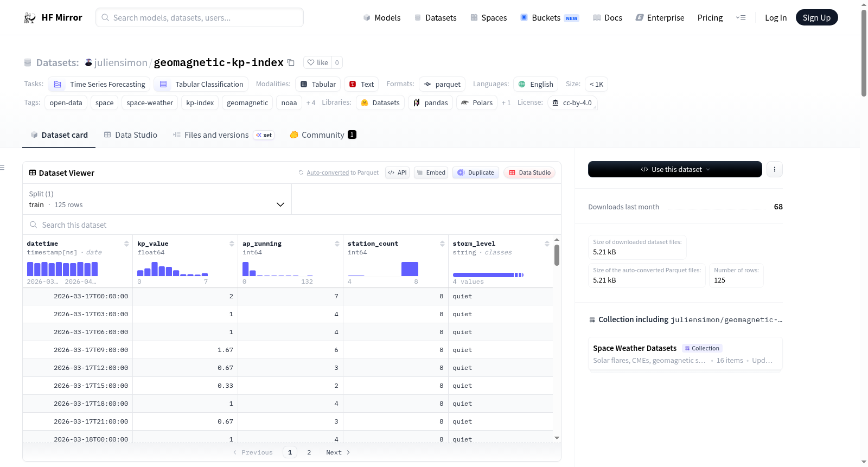This screenshot has height=467, width=868.
Task: Select the pandas library tag
Action: coord(430,103)
